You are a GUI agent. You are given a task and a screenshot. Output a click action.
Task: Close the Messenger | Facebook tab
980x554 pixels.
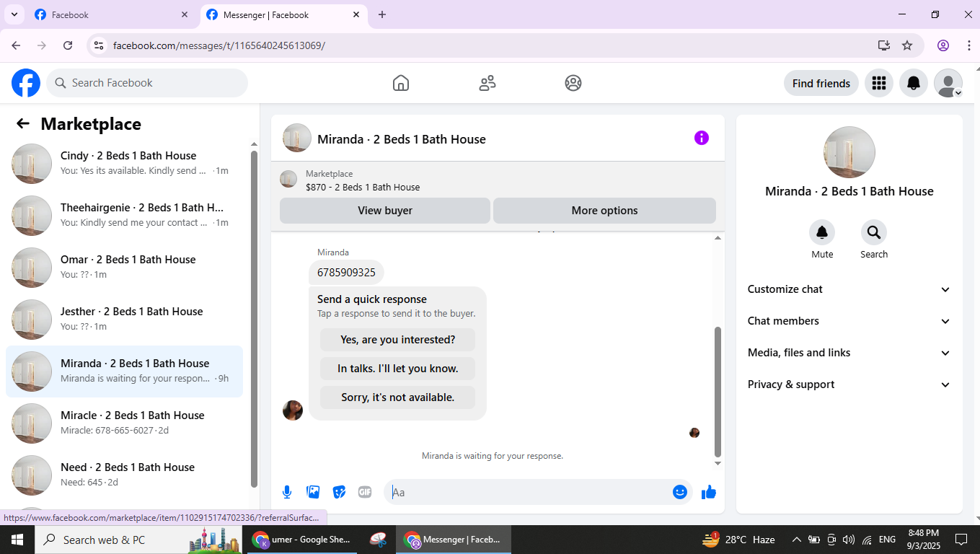pyautogui.click(x=356, y=14)
